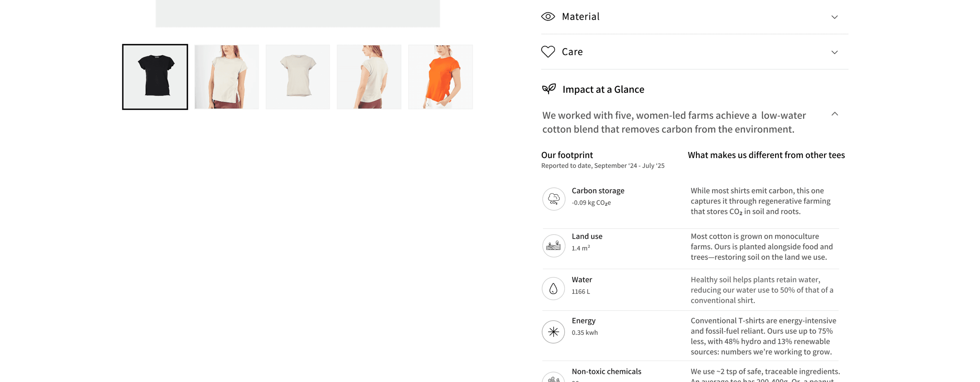Click the Energy asterisk icon
This screenshot has width=980, height=382.
point(553,332)
